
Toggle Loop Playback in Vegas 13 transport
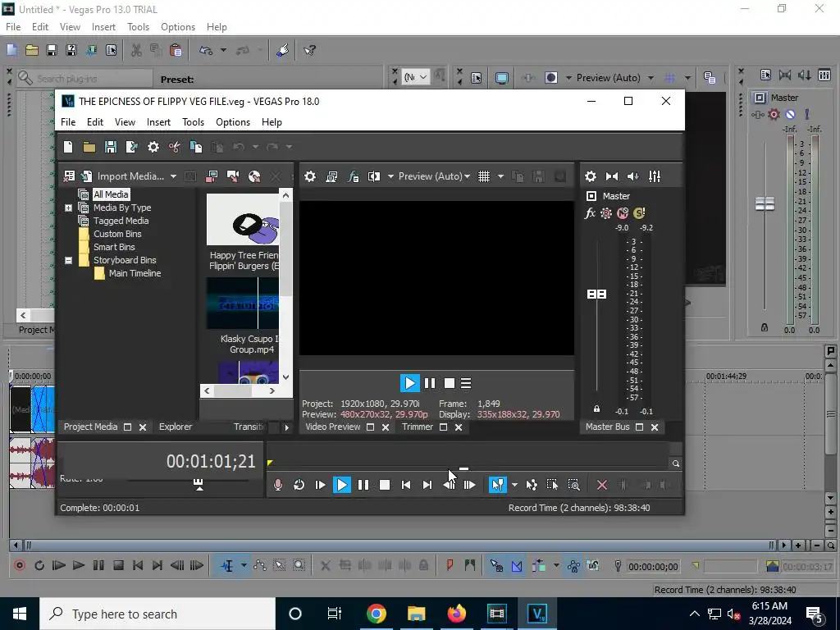39,565
